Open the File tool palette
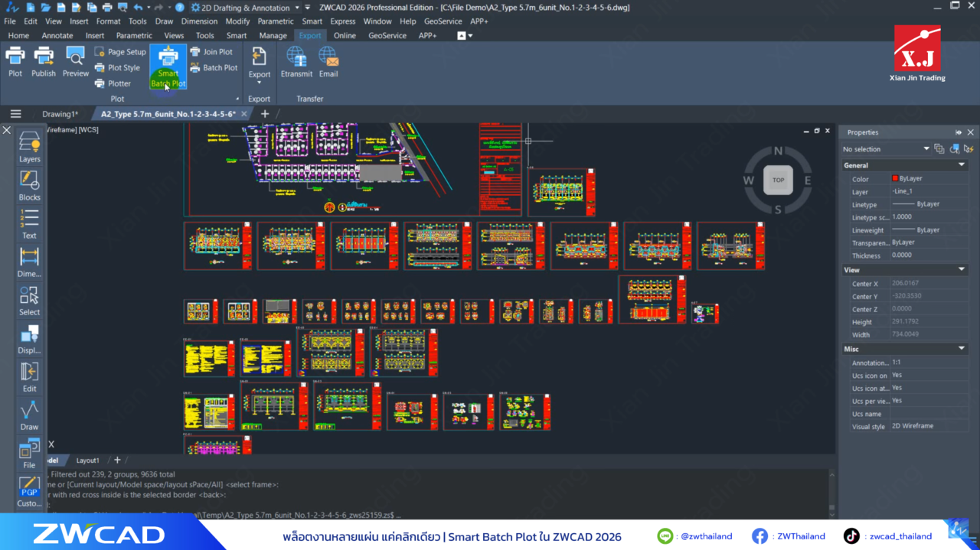Viewport: 980px width, 550px height. point(30,453)
